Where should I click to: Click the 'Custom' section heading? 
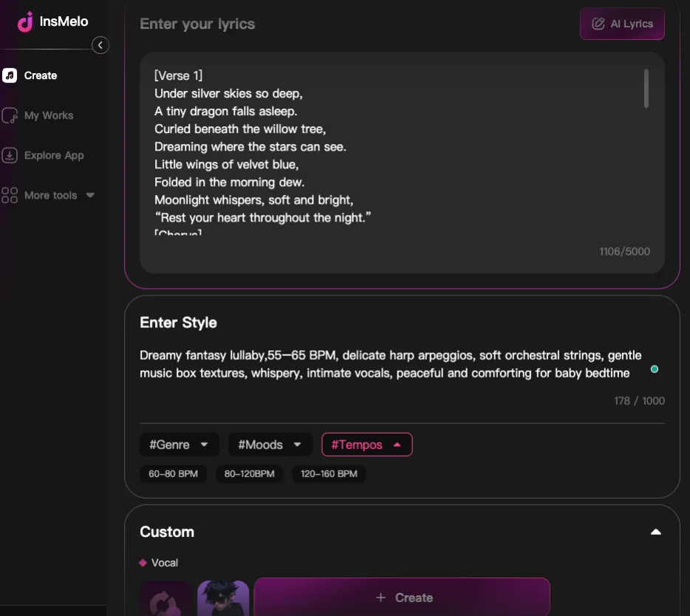click(167, 532)
